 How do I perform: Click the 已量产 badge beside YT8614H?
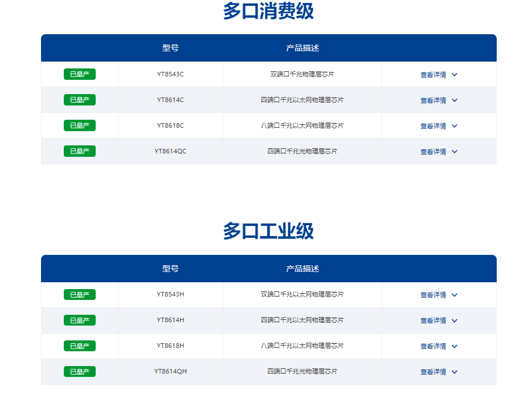click(80, 320)
